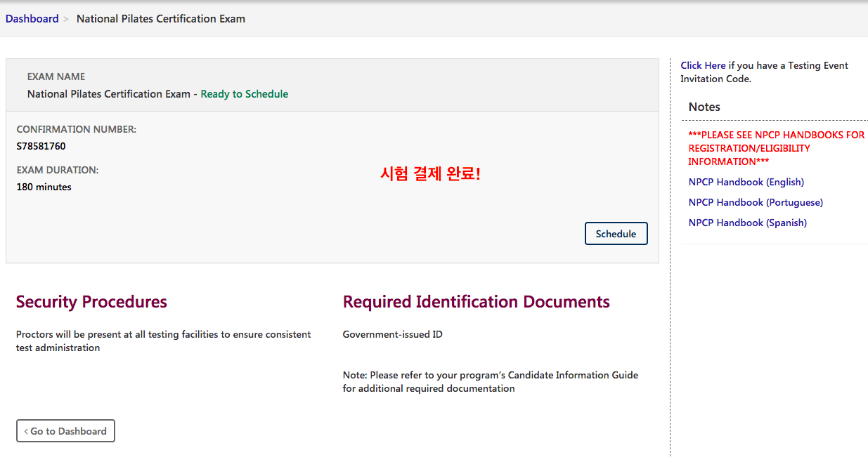Click the Schedule button

click(x=616, y=234)
